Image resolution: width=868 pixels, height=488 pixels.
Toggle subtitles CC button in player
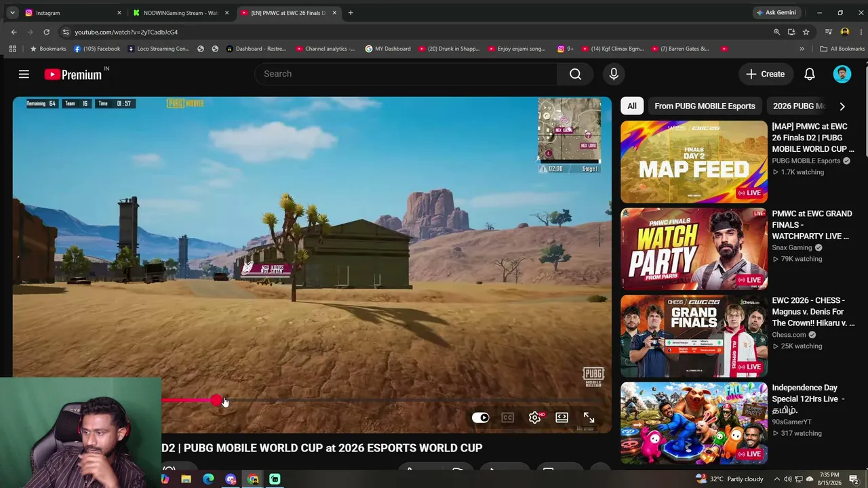(507, 418)
